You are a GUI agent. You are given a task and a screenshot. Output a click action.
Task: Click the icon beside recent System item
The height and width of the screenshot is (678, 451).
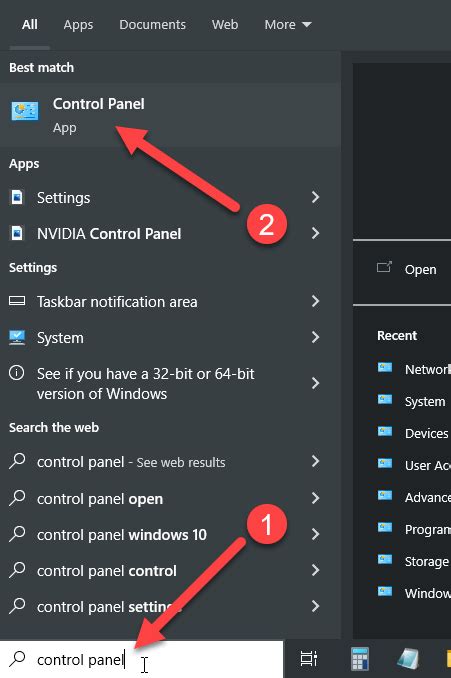384,400
